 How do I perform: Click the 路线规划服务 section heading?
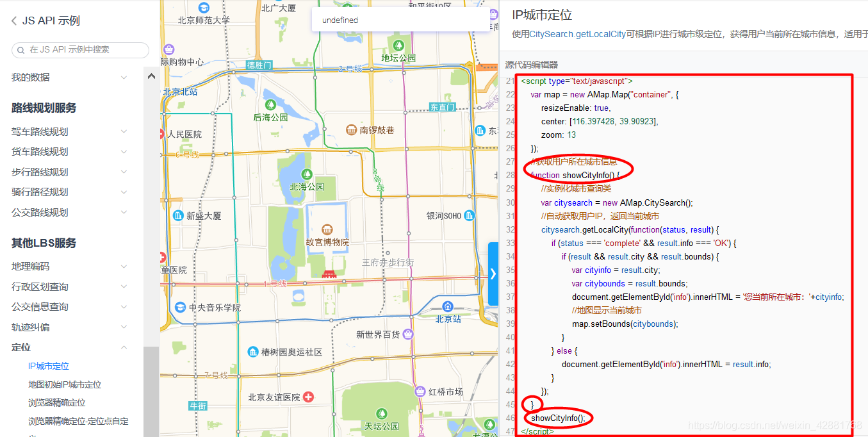(x=44, y=108)
